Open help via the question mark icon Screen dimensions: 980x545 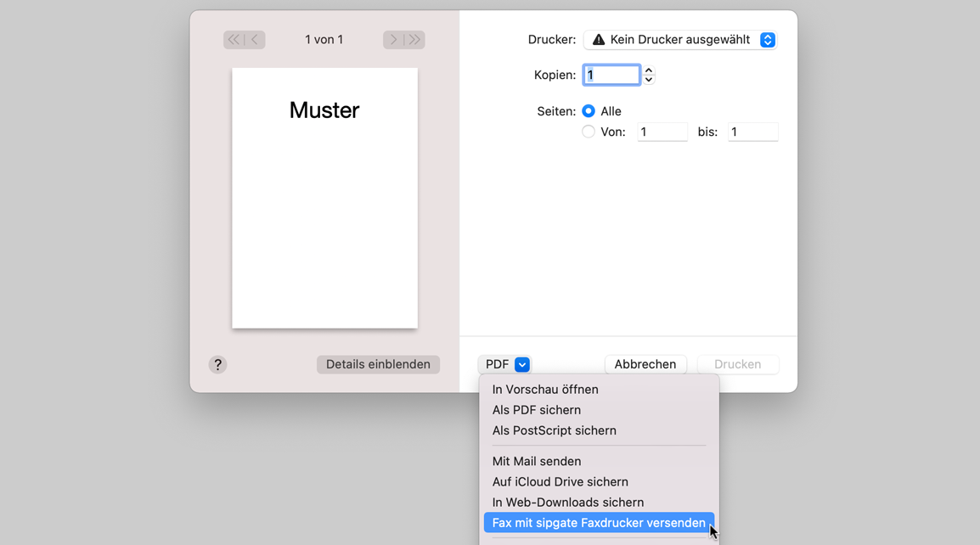coord(217,364)
